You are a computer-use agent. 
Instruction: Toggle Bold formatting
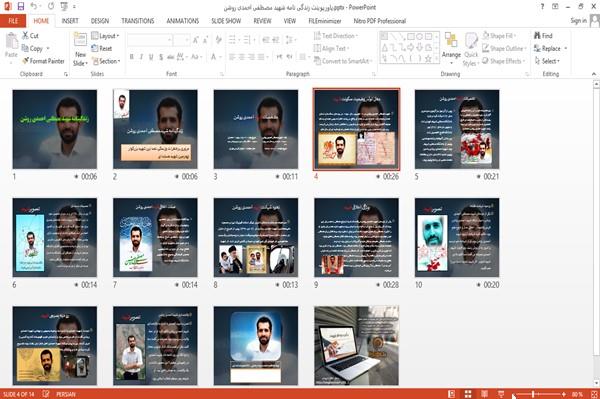[131, 57]
